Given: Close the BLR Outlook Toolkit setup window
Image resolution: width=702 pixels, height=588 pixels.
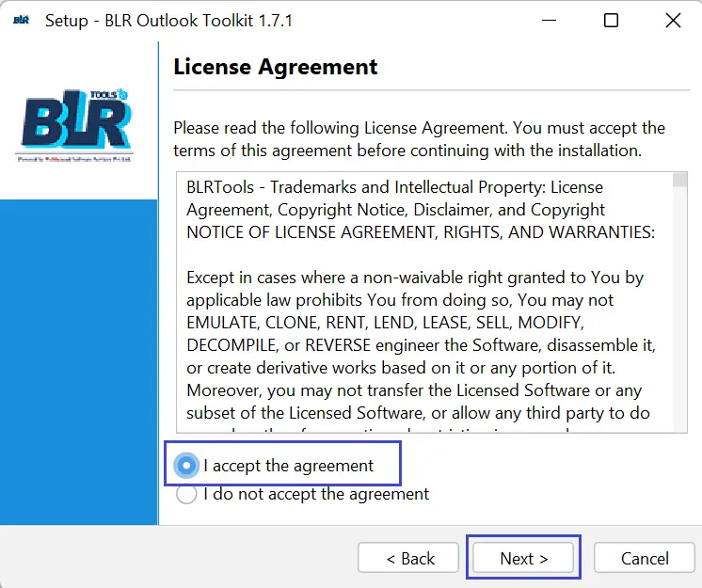Looking at the screenshot, I should 673,20.
